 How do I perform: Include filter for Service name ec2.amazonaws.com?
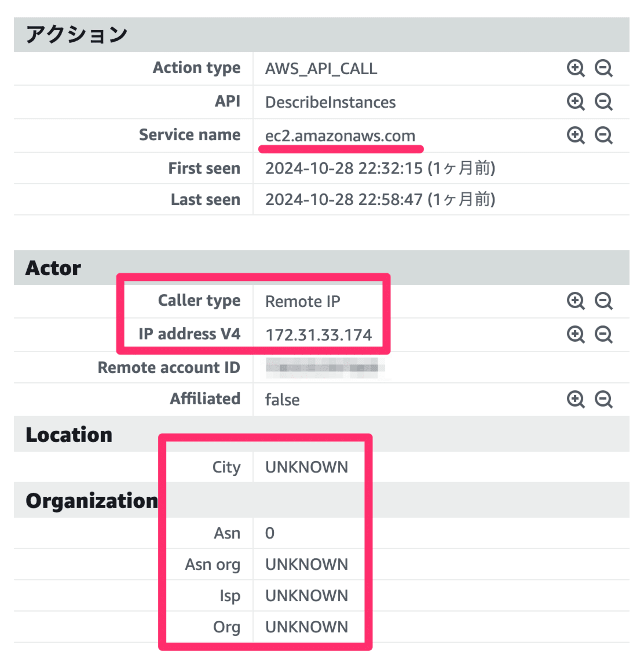point(576,135)
